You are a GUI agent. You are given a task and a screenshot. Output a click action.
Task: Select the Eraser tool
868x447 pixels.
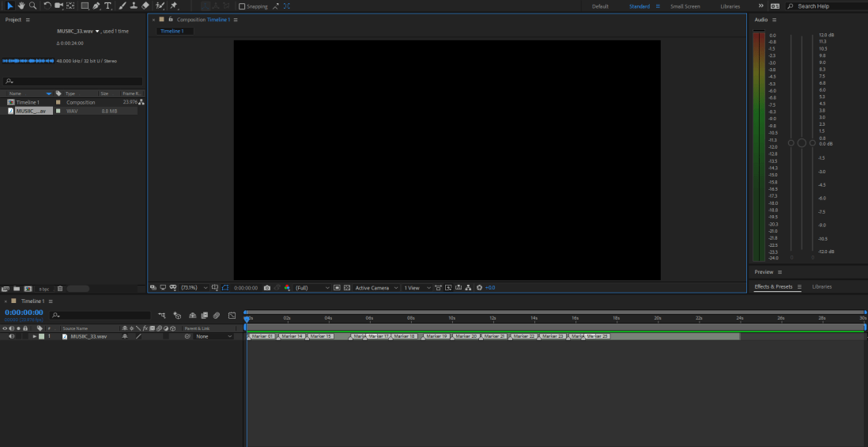pyautogui.click(x=145, y=6)
